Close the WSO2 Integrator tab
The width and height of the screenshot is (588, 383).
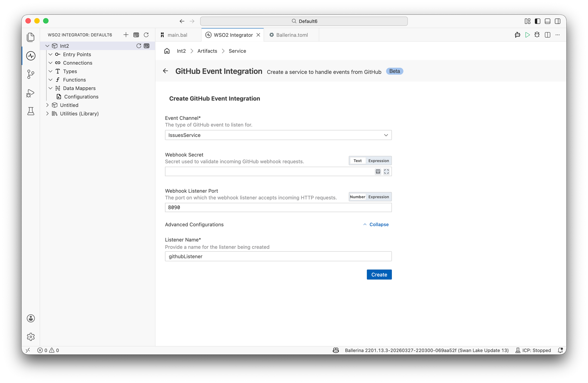(x=258, y=35)
